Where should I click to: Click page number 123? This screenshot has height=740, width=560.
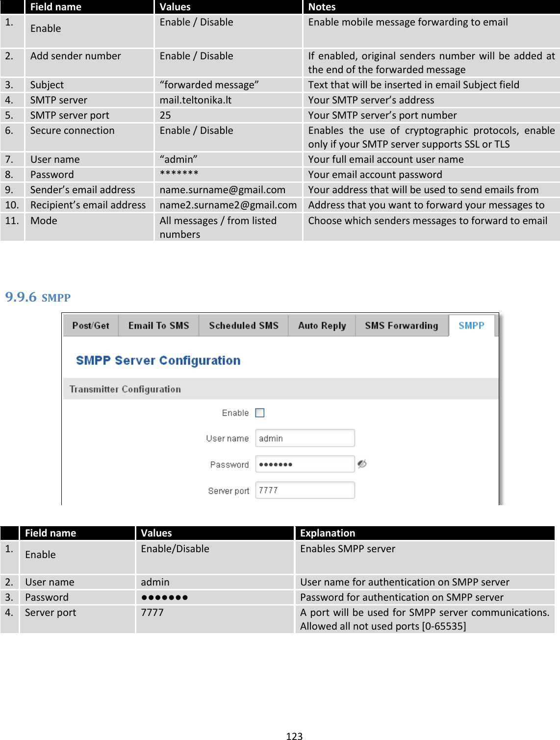pos(294,736)
